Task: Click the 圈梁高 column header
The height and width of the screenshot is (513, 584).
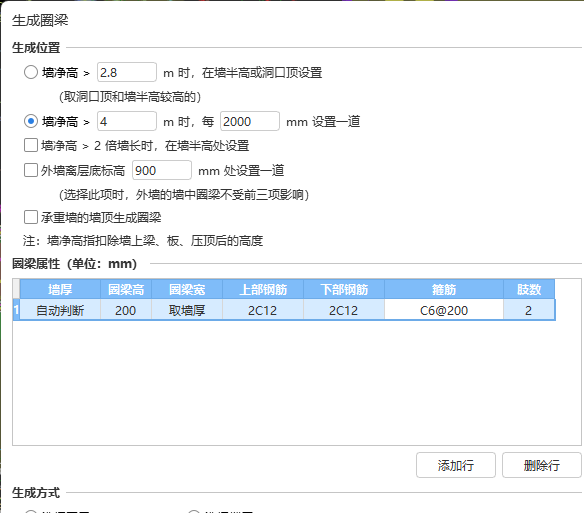Action: tap(126, 289)
